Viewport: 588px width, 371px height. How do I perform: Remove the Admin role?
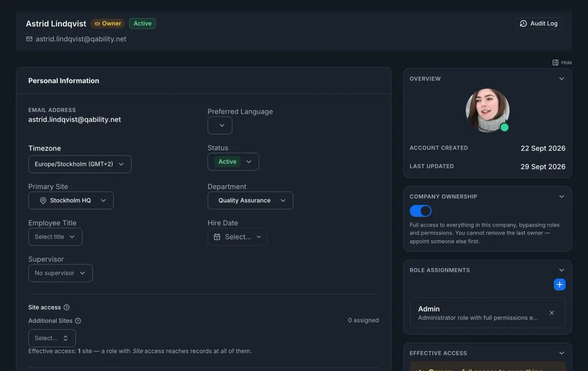(552, 313)
